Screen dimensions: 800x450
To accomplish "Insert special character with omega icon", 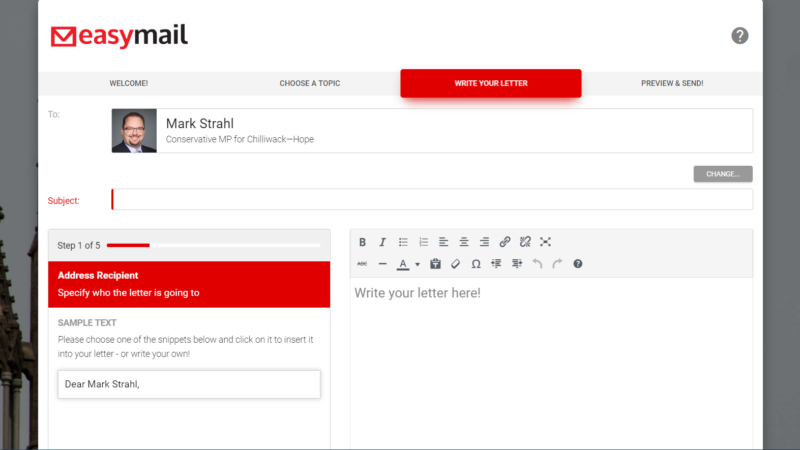I will click(x=475, y=264).
